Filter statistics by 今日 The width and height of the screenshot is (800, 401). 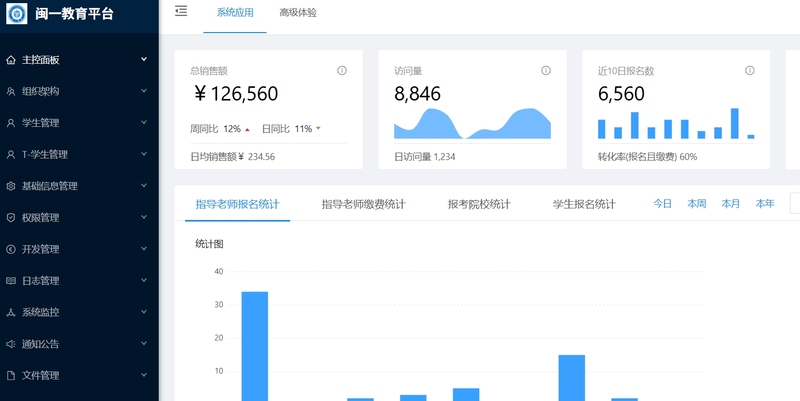coord(663,204)
